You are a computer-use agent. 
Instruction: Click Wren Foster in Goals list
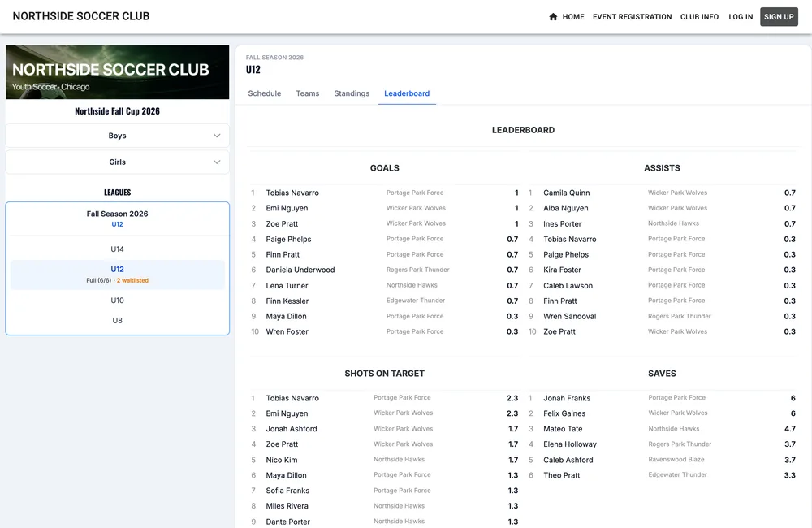pos(287,331)
